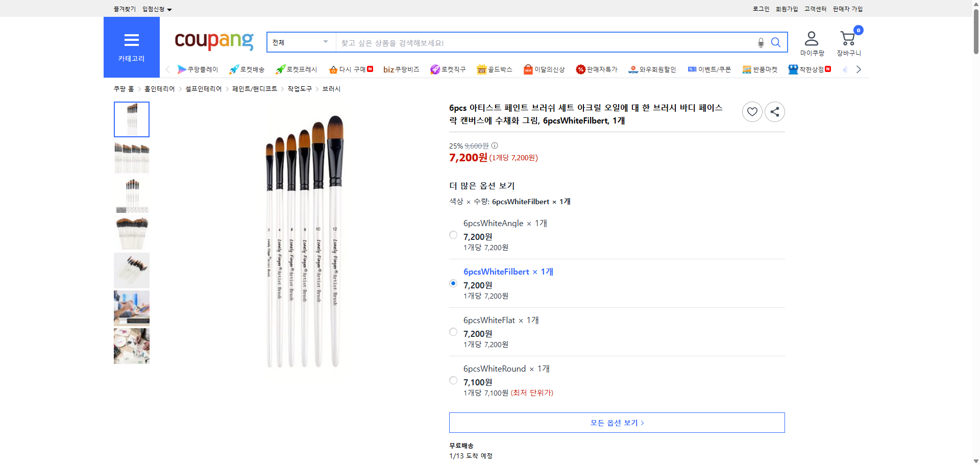The width and height of the screenshot is (980, 465).
Task: View the painting-hands product thumbnail
Action: pyautogui.click(x=131, y=308)
